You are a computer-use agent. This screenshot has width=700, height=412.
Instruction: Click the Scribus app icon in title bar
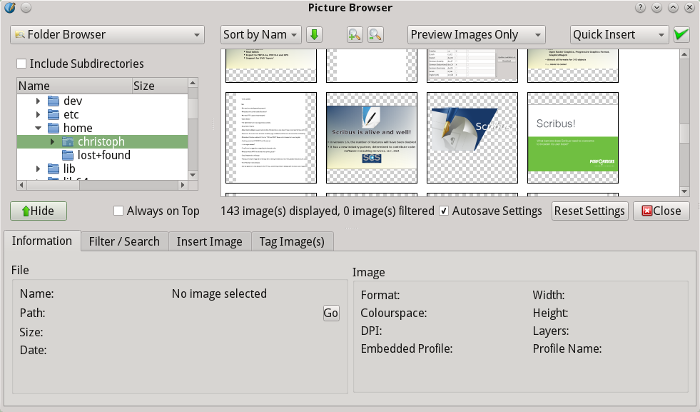click(x=9, y=8)
